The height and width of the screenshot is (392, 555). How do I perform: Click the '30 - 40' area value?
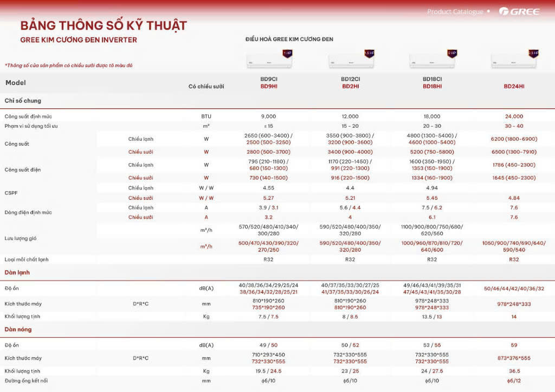click(514, 126)
